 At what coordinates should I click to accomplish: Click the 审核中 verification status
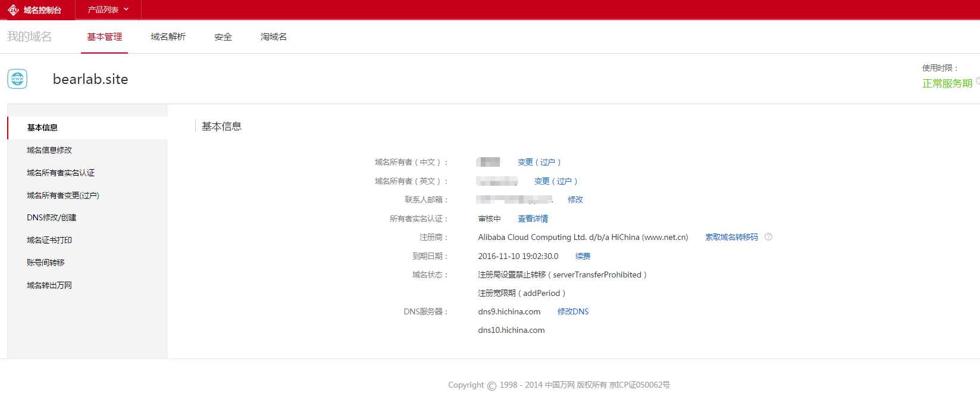[x=490, y=219]
